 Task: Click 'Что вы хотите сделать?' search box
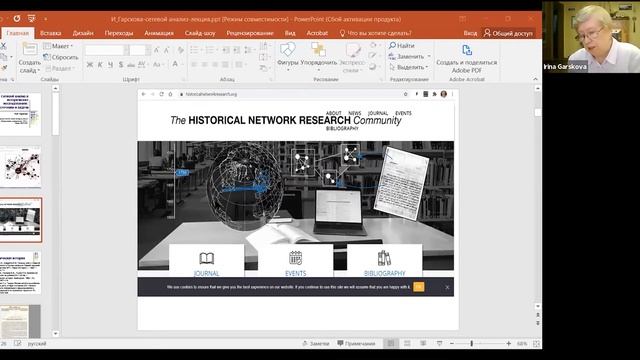376,33
